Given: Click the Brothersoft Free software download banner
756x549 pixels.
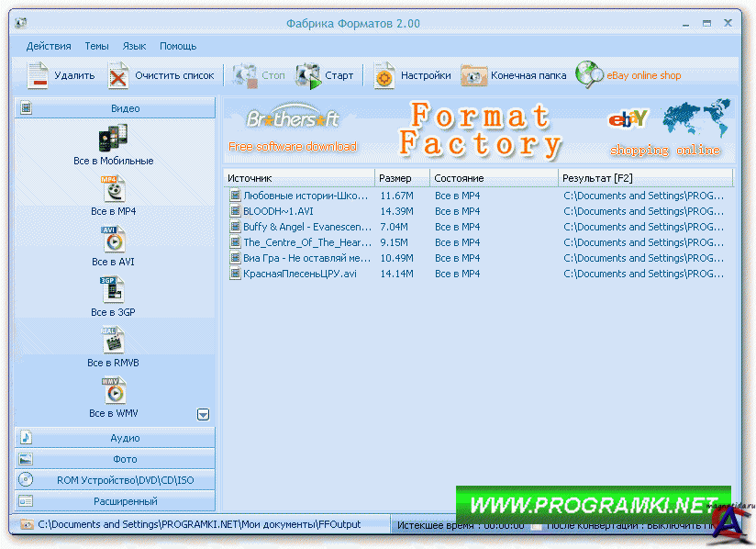Looking at the screenshot, I should tap(293, 129).
